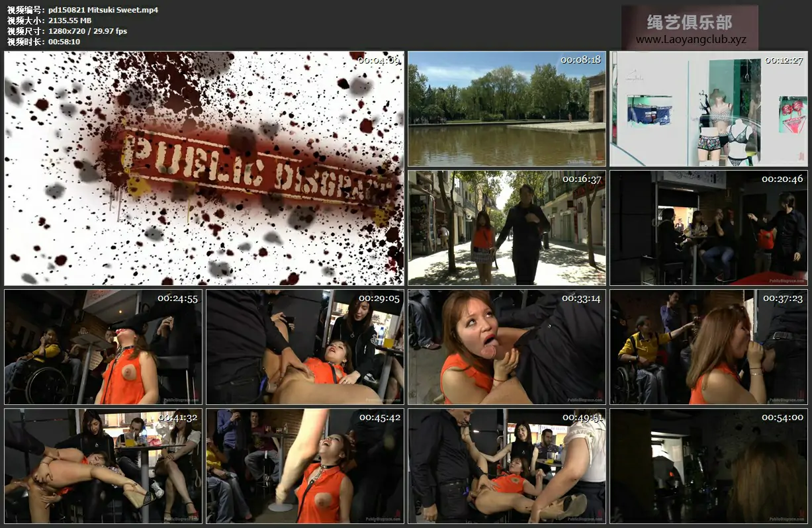
Task: Open the thumbnail stamped 00:37:23
Action: 708,347
